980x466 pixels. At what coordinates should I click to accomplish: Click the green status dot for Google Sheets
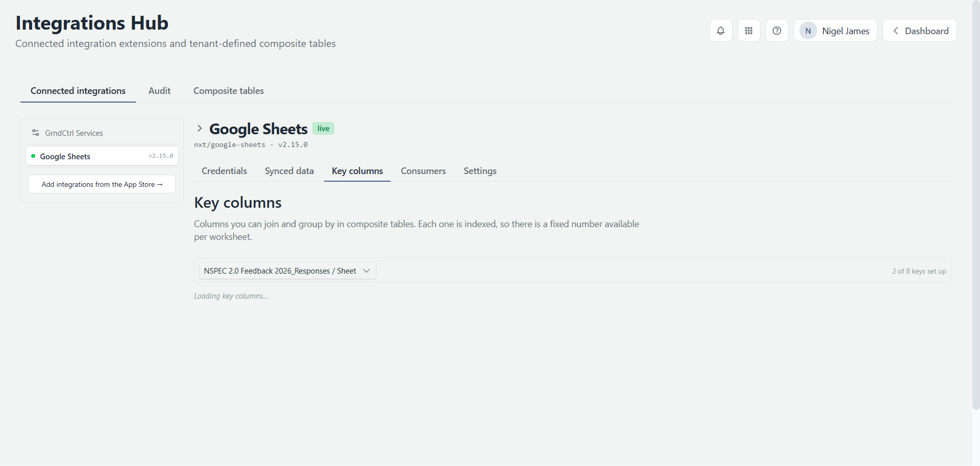click(33, 156)
